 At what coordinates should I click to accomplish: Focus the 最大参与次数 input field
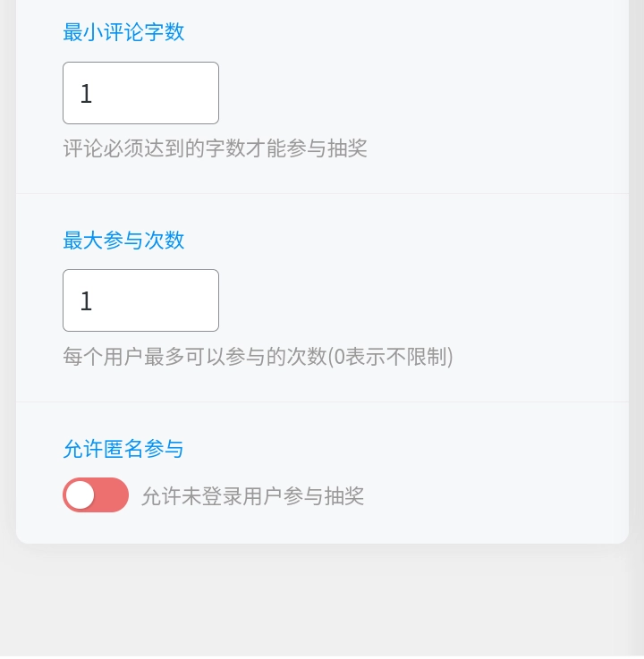(140, 300)
